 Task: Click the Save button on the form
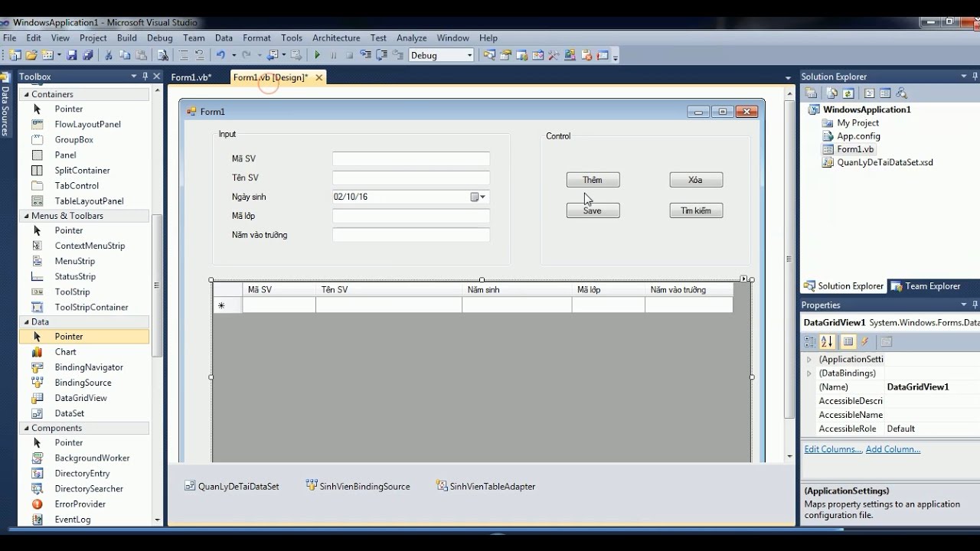tap(593, 210)
